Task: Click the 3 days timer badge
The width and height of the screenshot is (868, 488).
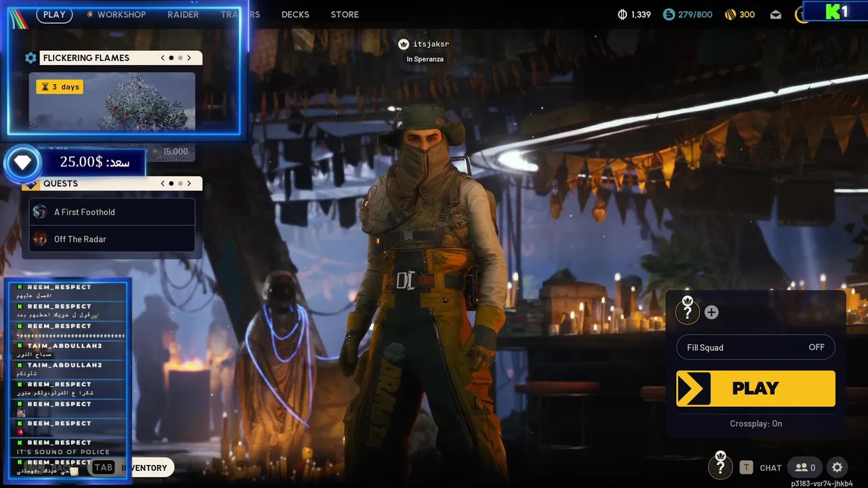Action: (x=60, y=87)
